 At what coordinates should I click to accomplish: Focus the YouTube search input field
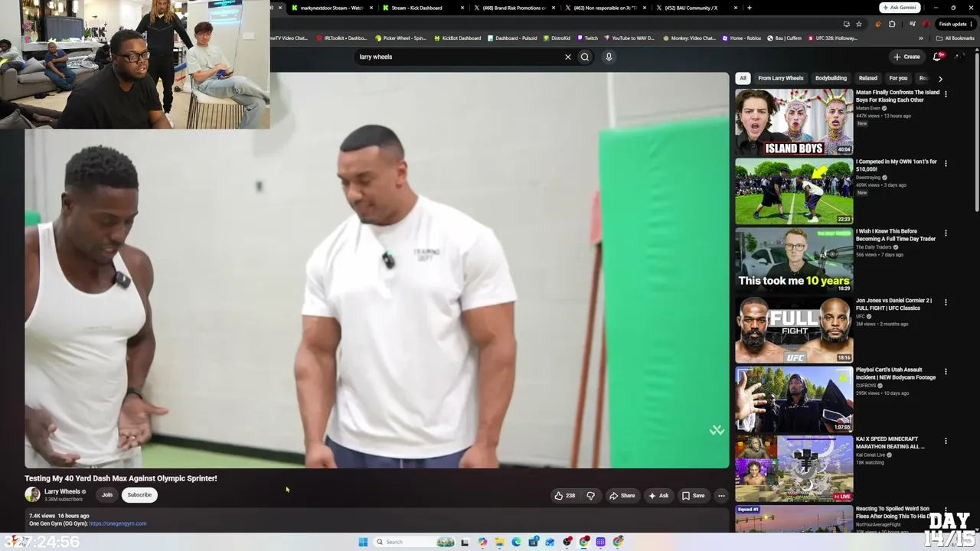[x=459, y=57]
